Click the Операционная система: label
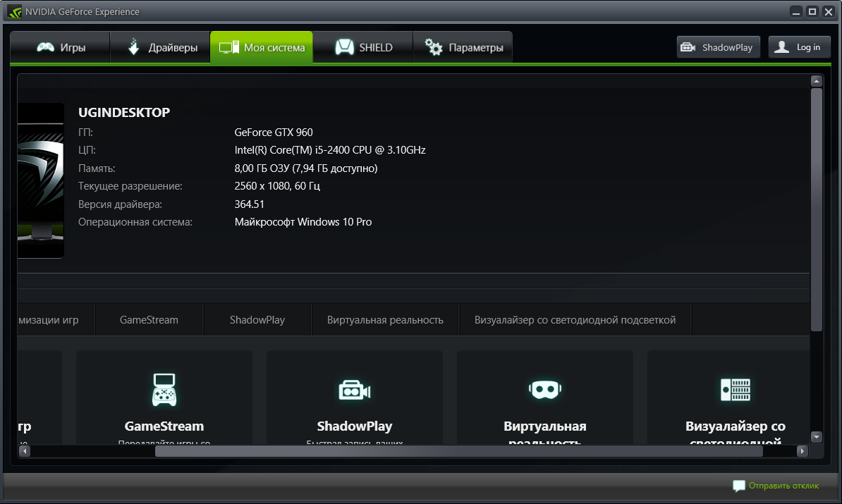The height and width of the screenshot is (504, 842). coord(135,222)
